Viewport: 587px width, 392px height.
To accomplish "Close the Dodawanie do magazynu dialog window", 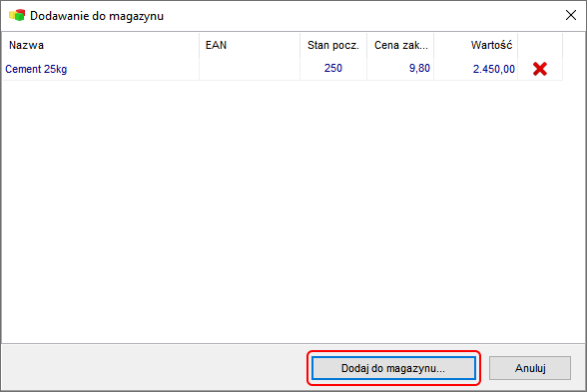I will point(571,15).
